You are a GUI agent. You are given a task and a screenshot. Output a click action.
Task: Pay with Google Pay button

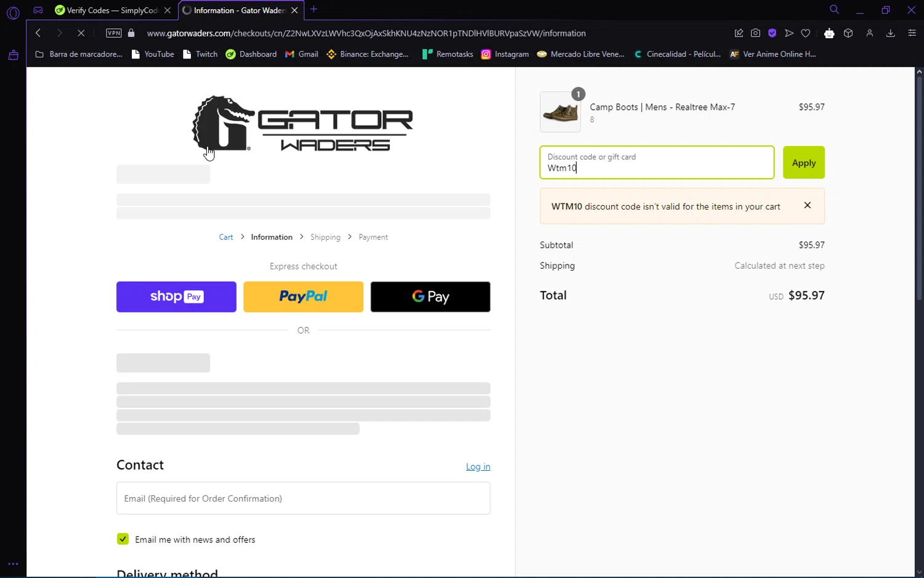tap(431, 297)
